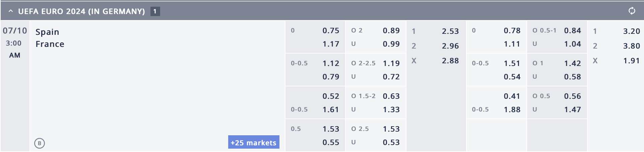Pick first-half Spain win odds 3.20
The width and height of the screenshot is (644, 152).
coord(631,31)
